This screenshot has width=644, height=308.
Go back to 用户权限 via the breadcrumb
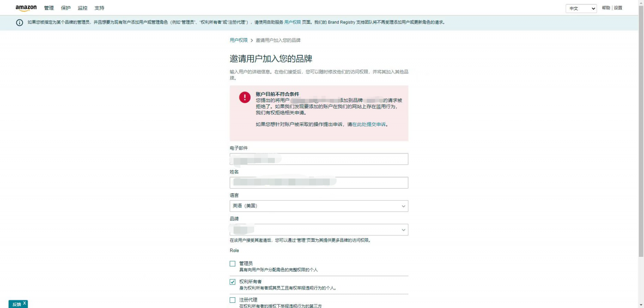tap(239, 40)
